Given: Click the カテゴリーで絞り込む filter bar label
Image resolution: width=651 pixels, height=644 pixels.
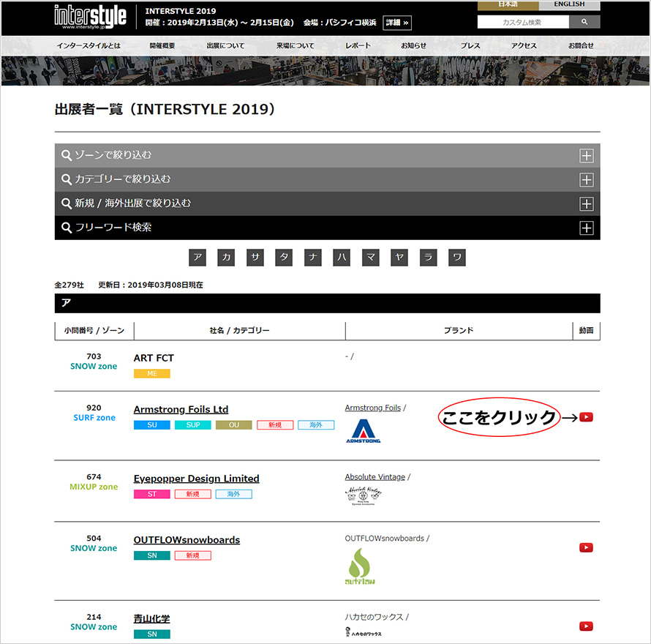Looking at the screenshot, I should pos(122,179).
